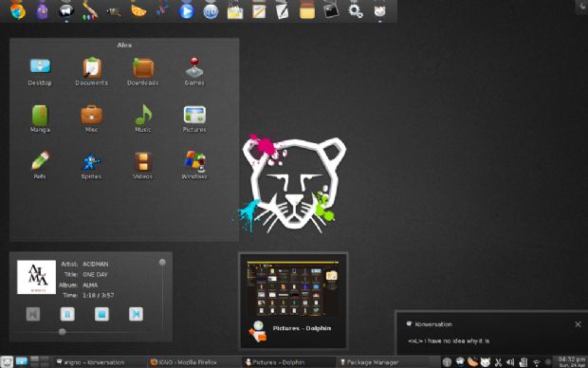This screenshot has height=368, width=588.
Task: Skip to the next track
Action: pos(136,314)
